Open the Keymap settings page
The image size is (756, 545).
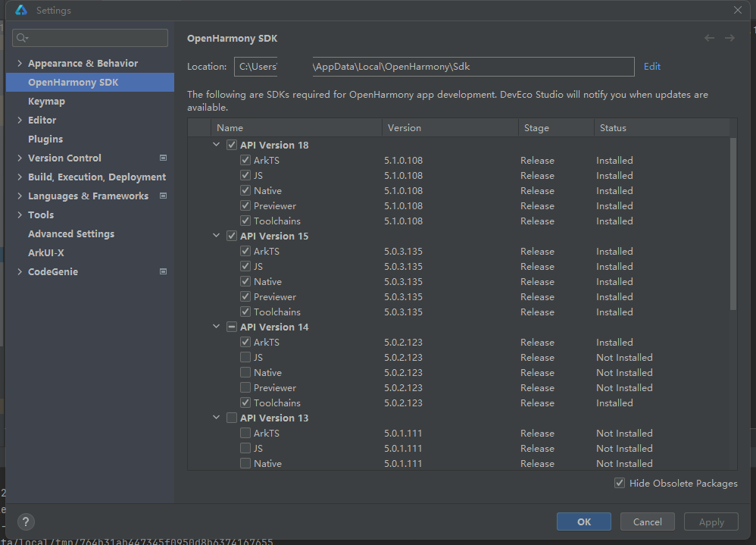[x=46, y=102]
